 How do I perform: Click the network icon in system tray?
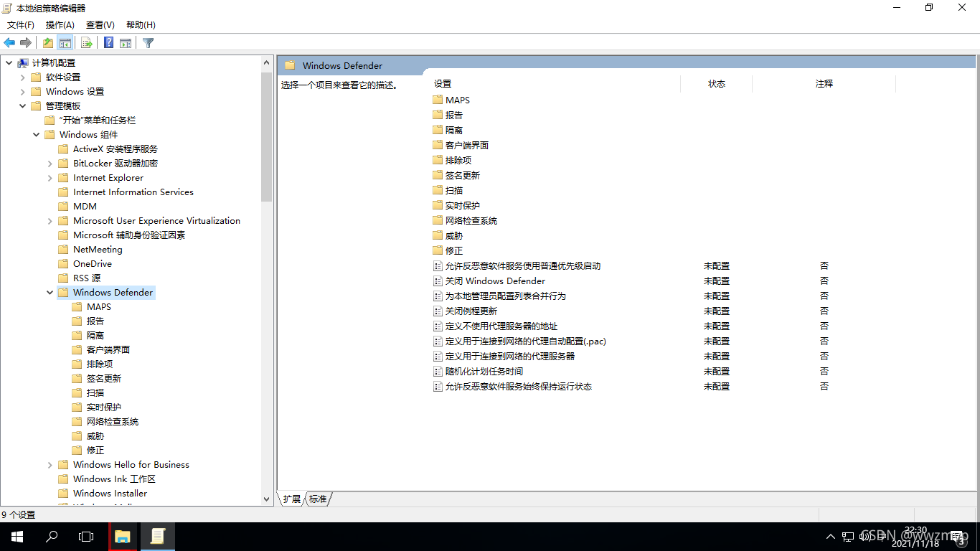(x=848, y=537)
